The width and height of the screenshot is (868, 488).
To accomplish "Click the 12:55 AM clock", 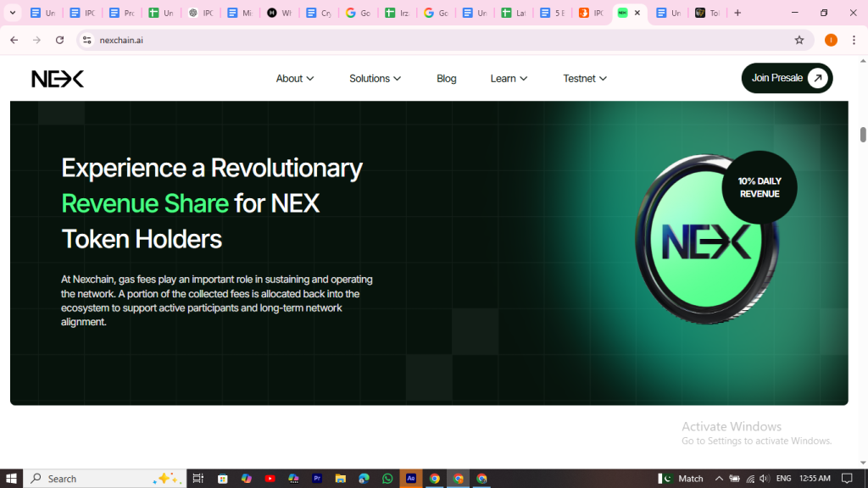I will click(x=815, y=479).
